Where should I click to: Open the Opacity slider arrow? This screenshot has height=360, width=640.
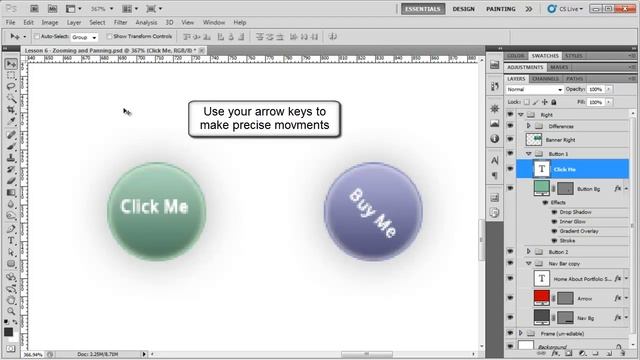[609, 89]
